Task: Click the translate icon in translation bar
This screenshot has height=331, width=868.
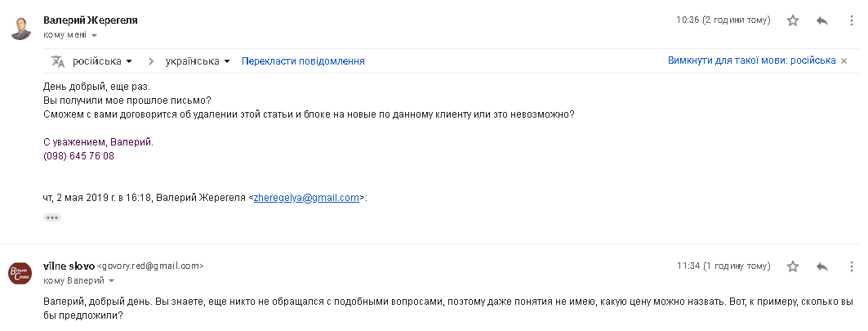Action: click(x=57, y=61)
